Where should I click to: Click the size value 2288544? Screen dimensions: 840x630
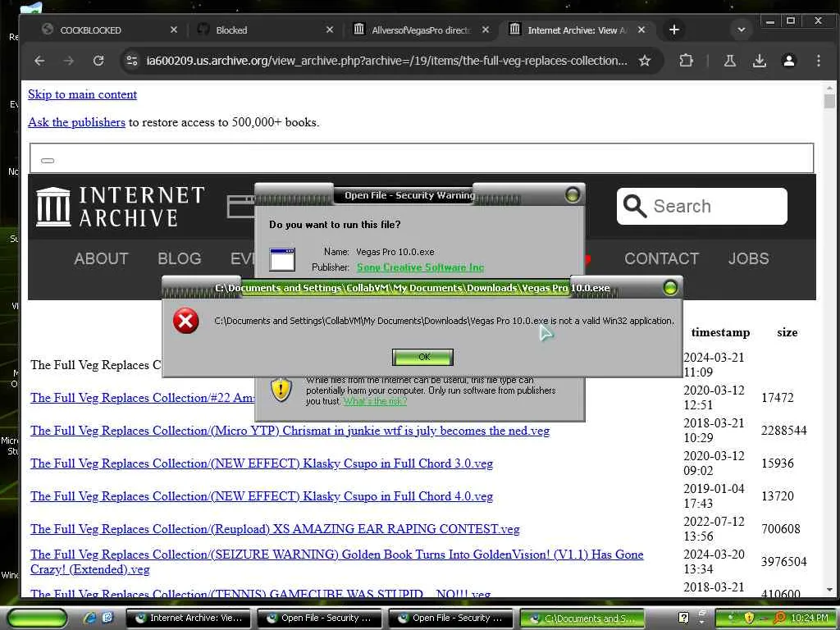[x=783, y=431]
